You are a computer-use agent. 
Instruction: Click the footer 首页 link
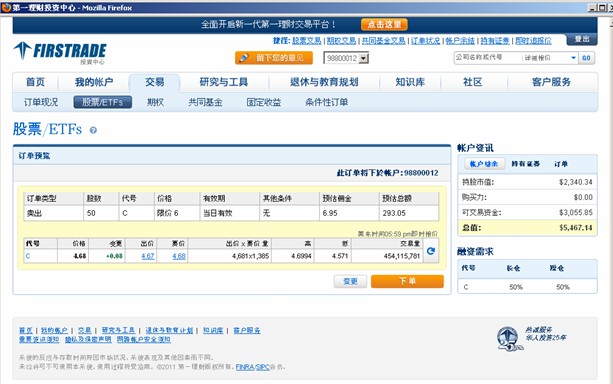click(x=26, y=330)
